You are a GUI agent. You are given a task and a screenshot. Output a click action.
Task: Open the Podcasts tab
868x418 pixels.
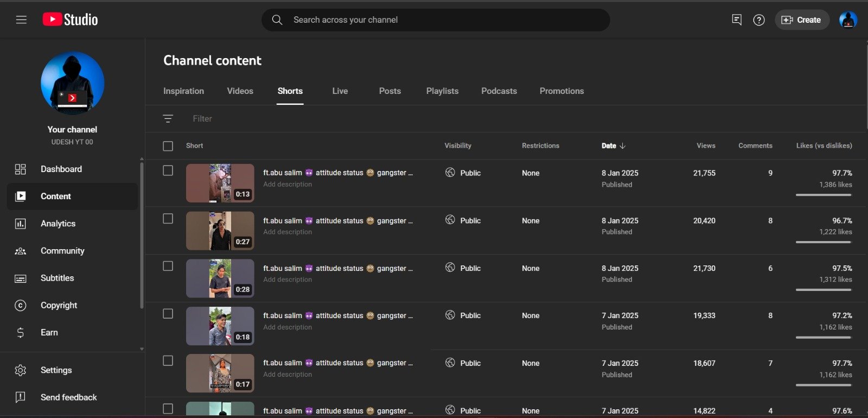point(499,91)
